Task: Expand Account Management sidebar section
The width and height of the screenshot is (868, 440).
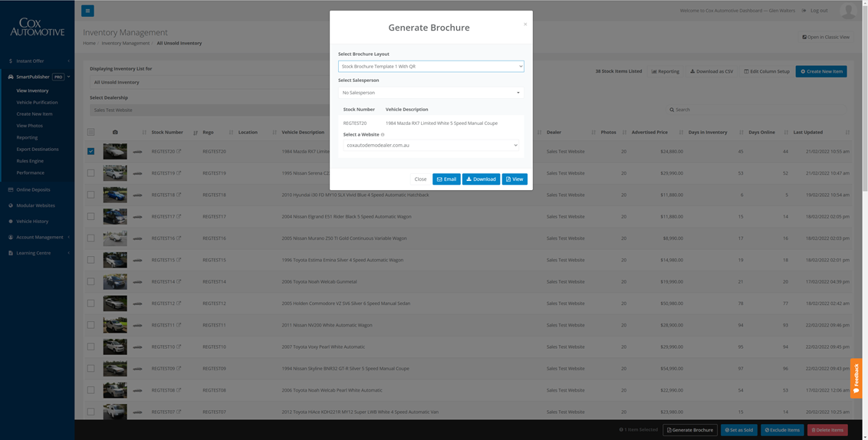Action: [37, 237]
